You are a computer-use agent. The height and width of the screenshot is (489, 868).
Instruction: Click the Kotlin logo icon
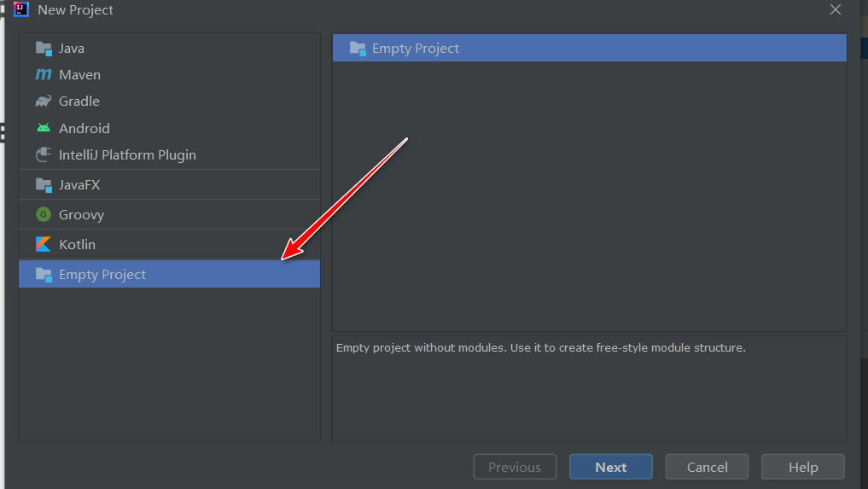(x=44, y=244)
